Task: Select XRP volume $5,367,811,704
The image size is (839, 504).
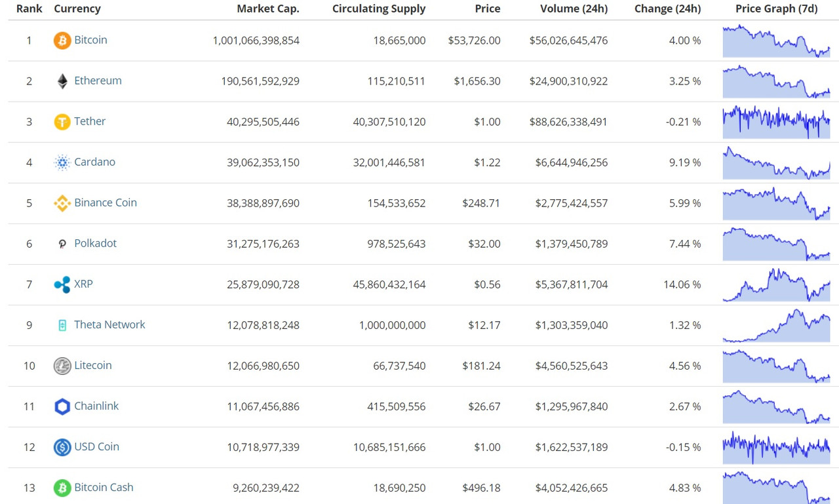Action: [x=572, y=284]
